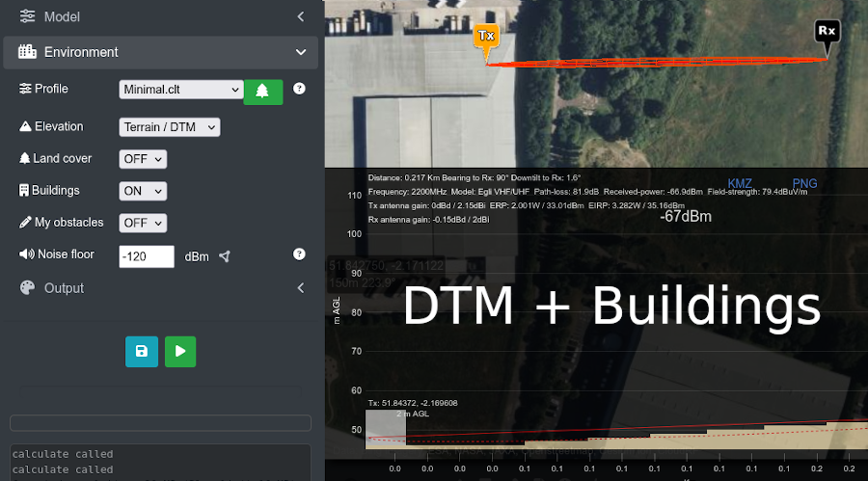Click the -67dBm received power label
This screenshot has height=481, width=868.
tap(686, 217)
